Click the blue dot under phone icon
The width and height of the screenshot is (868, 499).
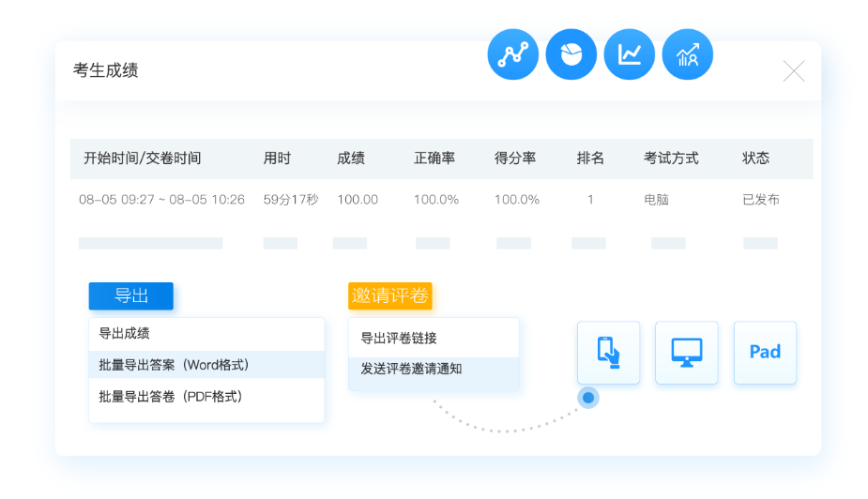tap(588, 398)
